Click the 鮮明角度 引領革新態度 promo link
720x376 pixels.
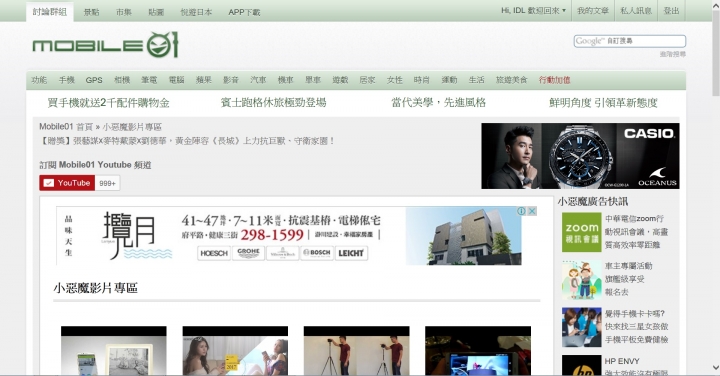point(603,103)
